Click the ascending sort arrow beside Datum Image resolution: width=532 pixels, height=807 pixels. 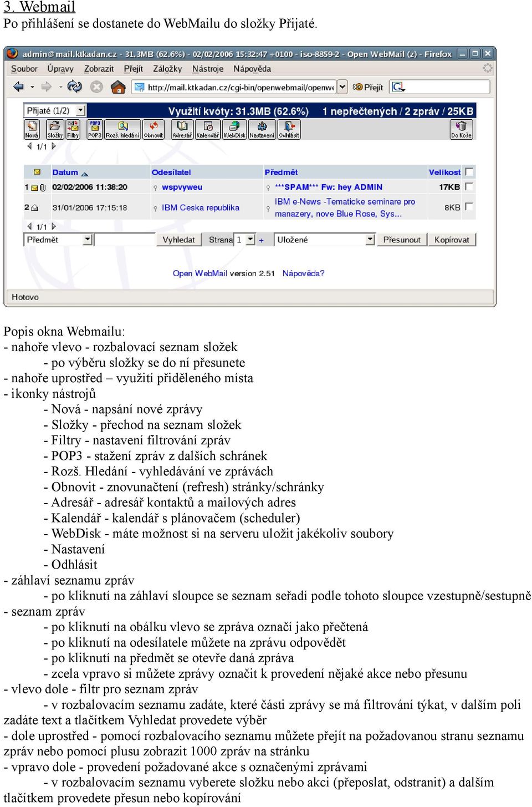pos(85,174)
